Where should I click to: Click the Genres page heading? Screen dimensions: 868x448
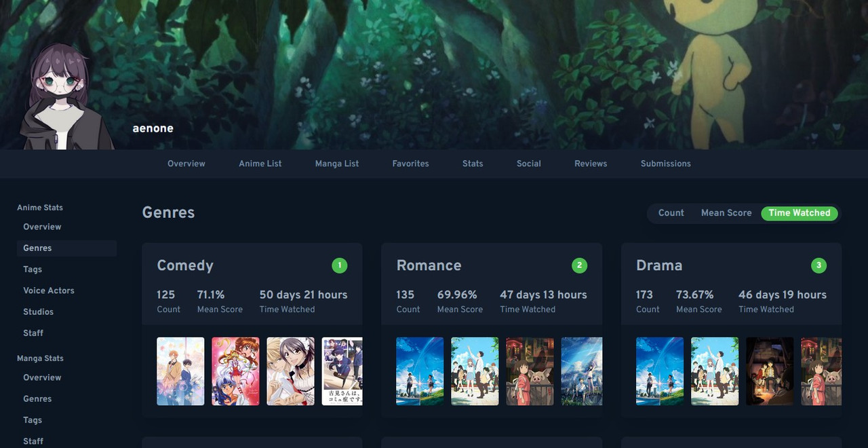click(168, 212)
